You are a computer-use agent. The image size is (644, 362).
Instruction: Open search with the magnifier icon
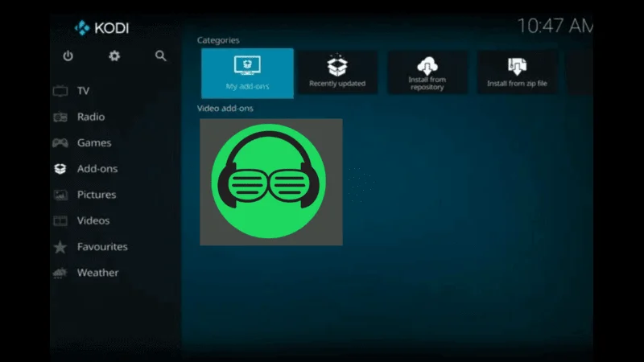click(160, 56)
